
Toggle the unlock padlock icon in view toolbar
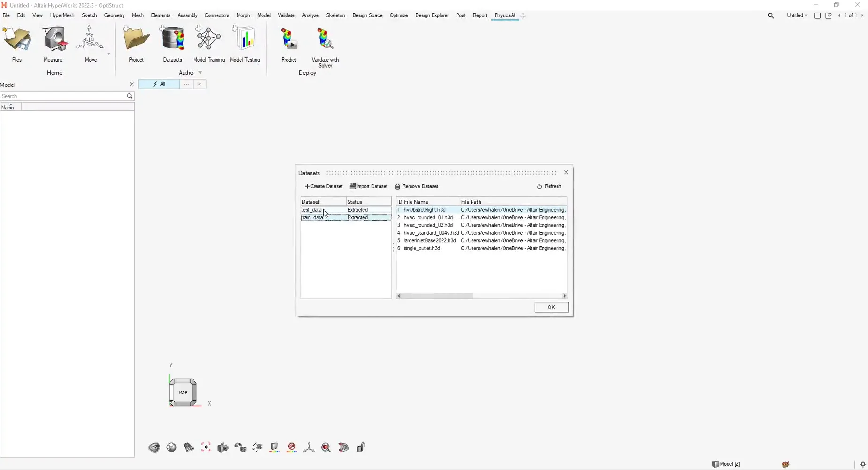(361, 447)
